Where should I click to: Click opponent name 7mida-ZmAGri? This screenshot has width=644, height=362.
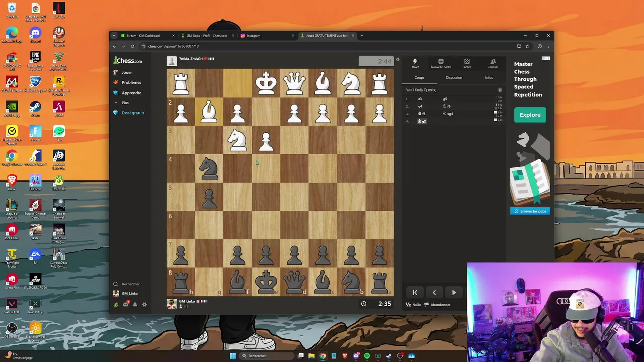click(x=191, y=59)
